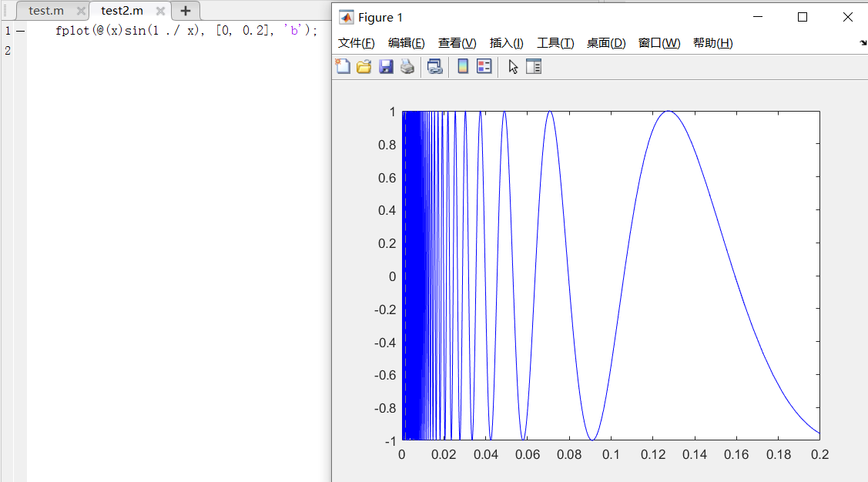Close the test.m tab
The width and height of the screenshot is (868, 482).
81,11
